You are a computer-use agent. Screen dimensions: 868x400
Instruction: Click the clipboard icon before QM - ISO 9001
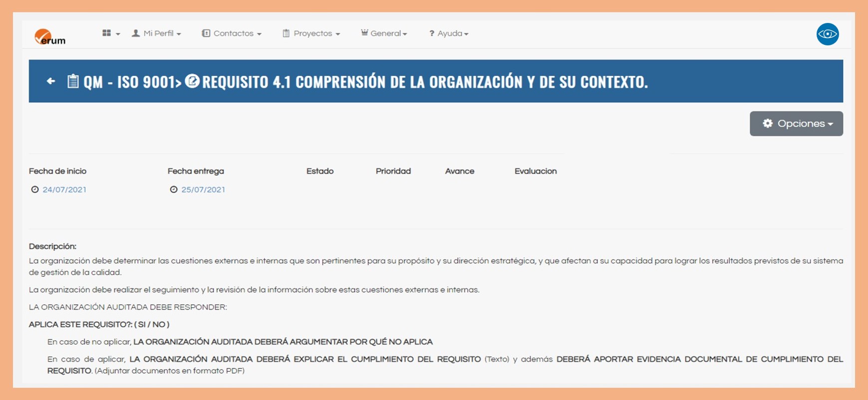73,81
